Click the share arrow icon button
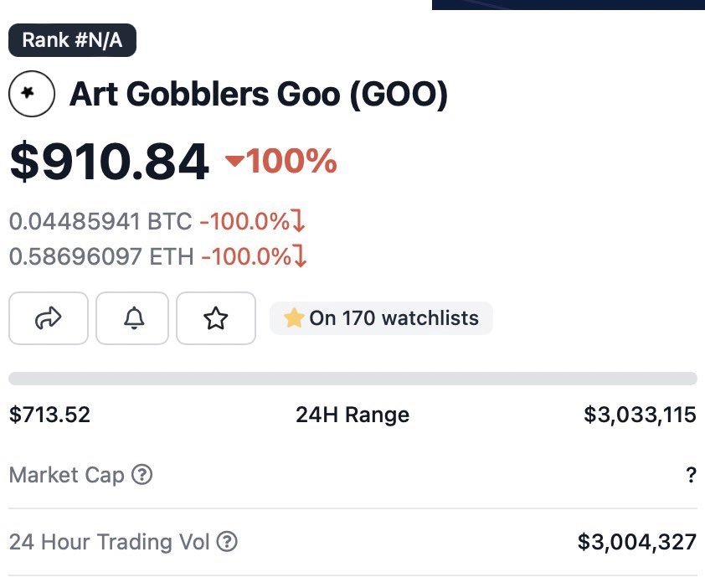This screenshot has width=705, height=588. click(49, 318)
